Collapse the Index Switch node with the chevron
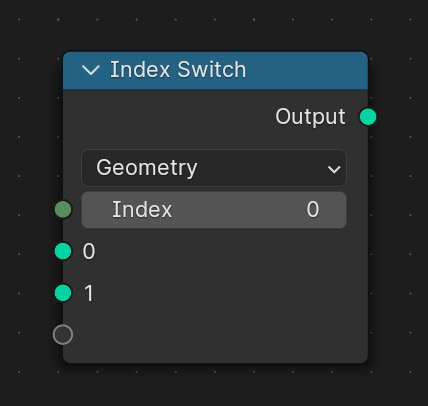This screenshot has width=428, height=406. point(91,70)
